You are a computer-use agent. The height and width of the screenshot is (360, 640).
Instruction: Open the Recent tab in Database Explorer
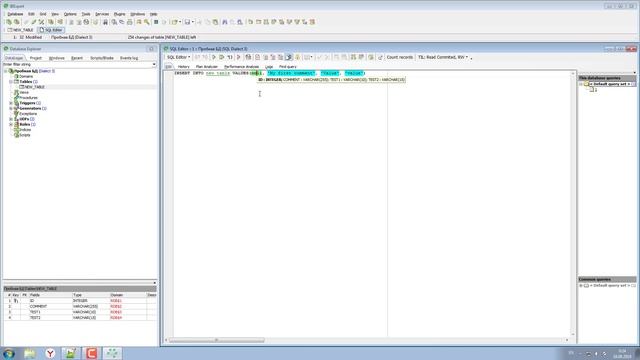77,58
